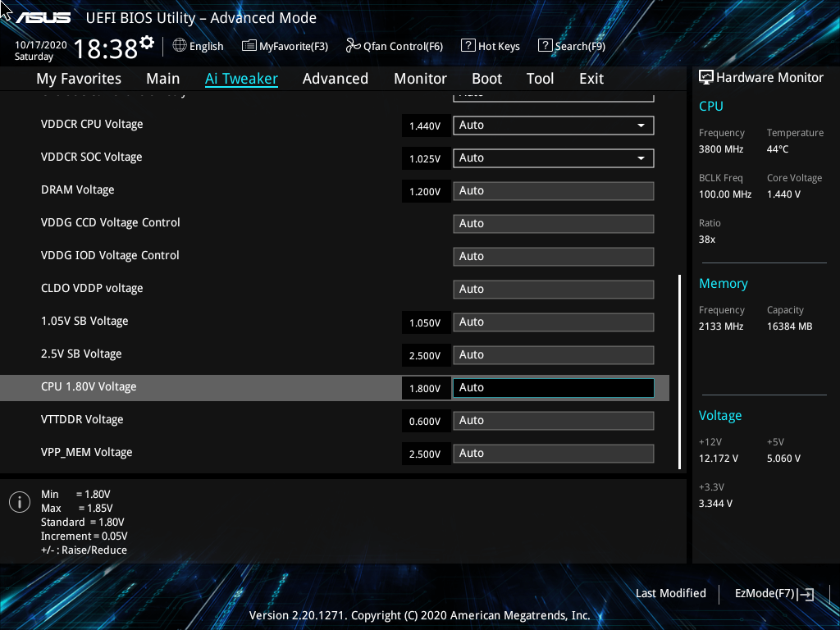Click the 16384 MB memory capacity
Screen dimensions: 840x630
(x=790, y=326)
